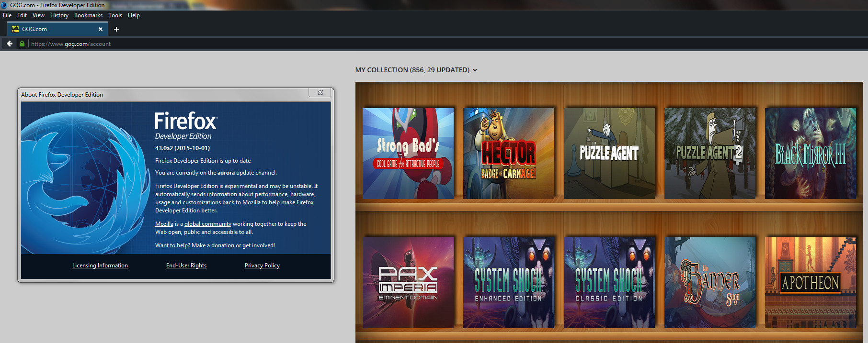Expand the My Collection dropdown arrow
The image size is (868, 343).
pos(475,70)
